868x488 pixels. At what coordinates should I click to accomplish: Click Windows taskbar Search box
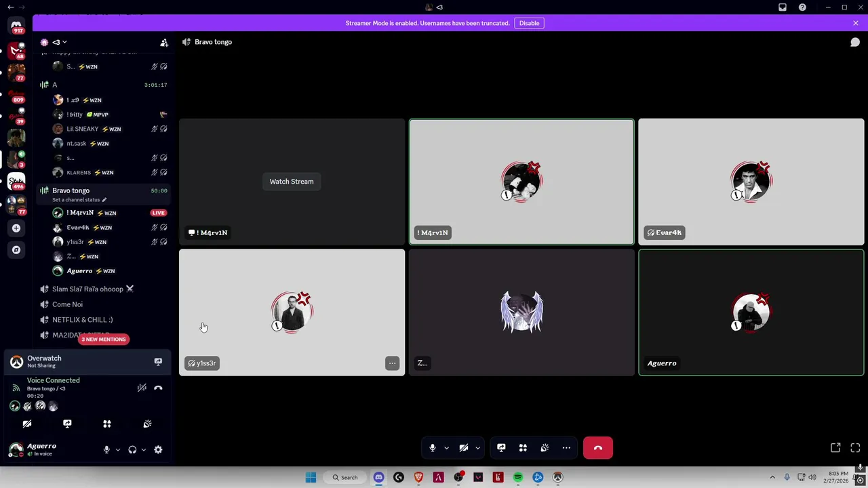click(344, 477)
